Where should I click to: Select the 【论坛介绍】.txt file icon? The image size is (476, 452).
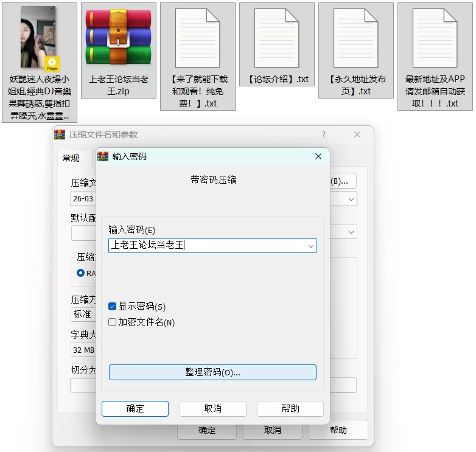pos(276,38)
